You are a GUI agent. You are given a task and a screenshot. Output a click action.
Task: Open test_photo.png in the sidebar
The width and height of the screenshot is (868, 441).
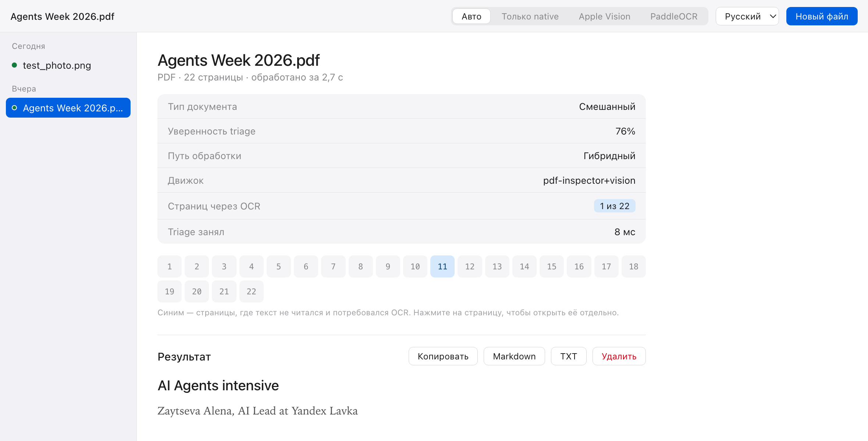[68, 65]
